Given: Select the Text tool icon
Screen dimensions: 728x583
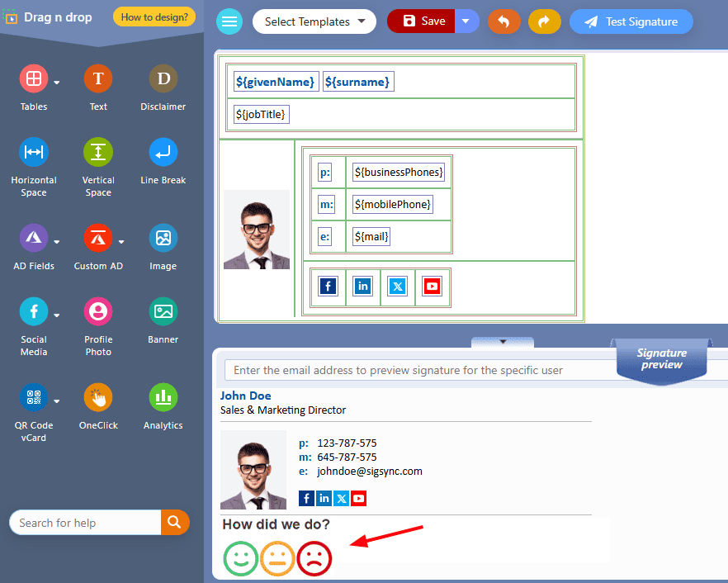Looking at the screenshot, I should tap(98, 78).
